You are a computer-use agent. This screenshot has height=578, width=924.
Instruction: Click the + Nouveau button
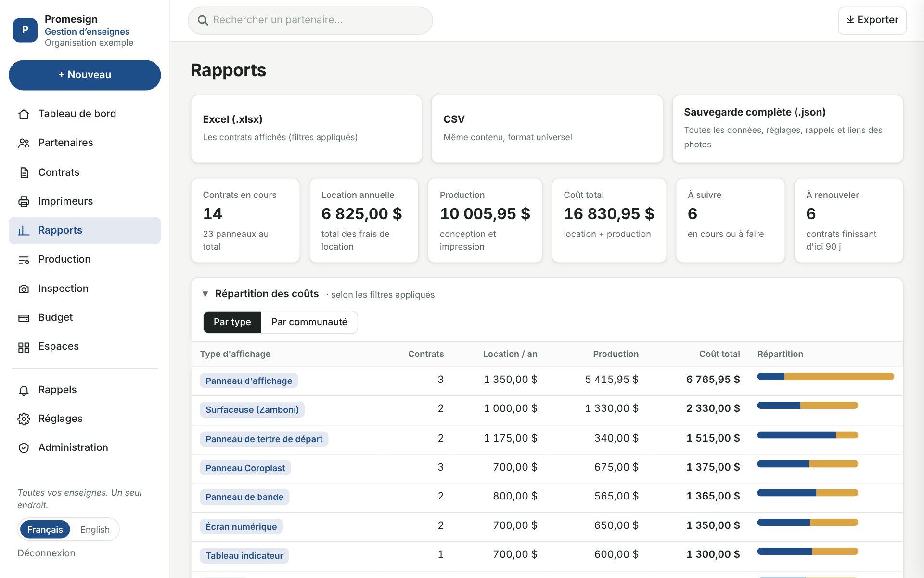click(85, 75)
